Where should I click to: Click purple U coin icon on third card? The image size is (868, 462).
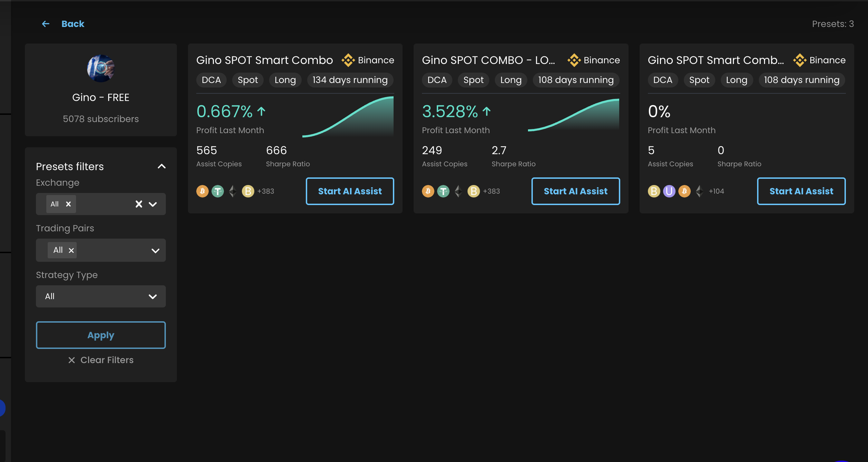669,191
